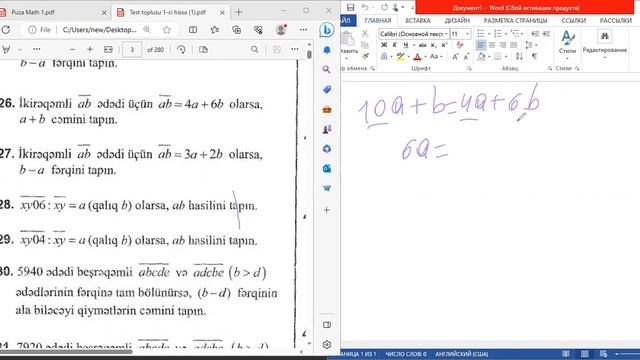The height and width of the screenshot is (360, 640).
Task: Toggle Italic (К) formatting in Word
Action: click(x=395, y=45)
